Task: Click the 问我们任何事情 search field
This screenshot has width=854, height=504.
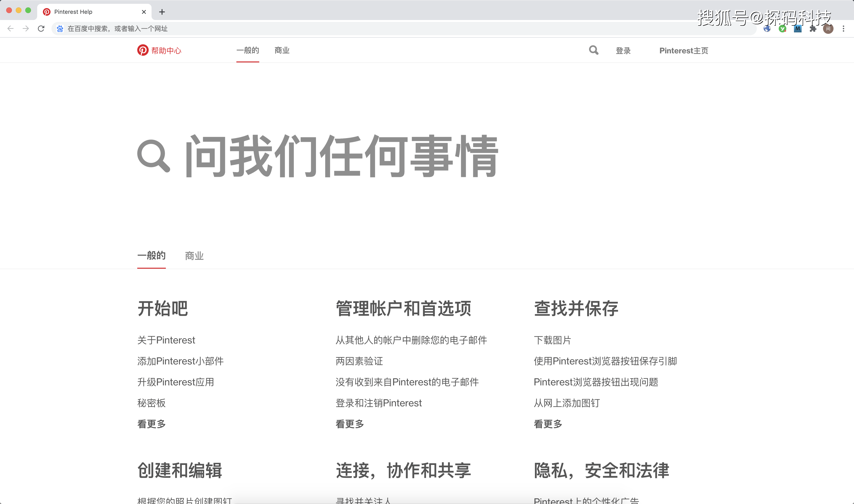Action: coord(341,156)
